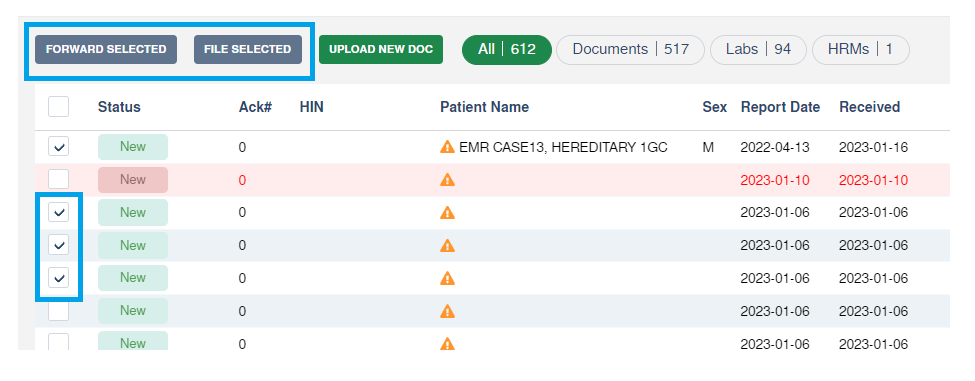
Task: Click the 2022-04-13 report date cell
Action: pyautogui.click(x=775, y=147)
